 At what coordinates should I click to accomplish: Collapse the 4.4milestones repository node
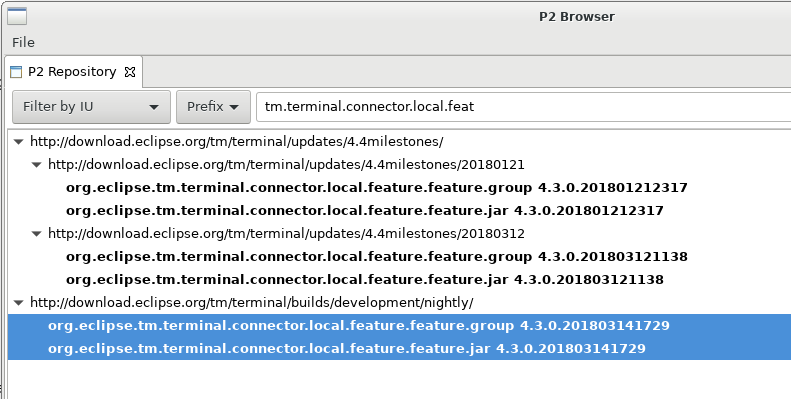point(19,142)
